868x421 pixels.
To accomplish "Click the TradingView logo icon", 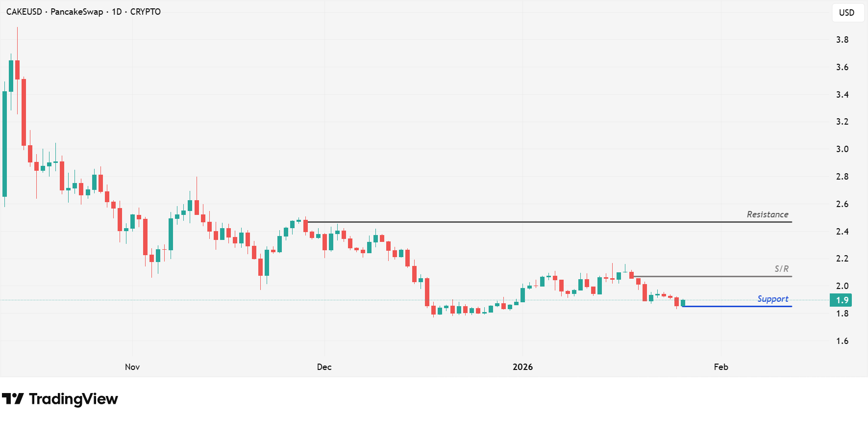I will 13,399.
